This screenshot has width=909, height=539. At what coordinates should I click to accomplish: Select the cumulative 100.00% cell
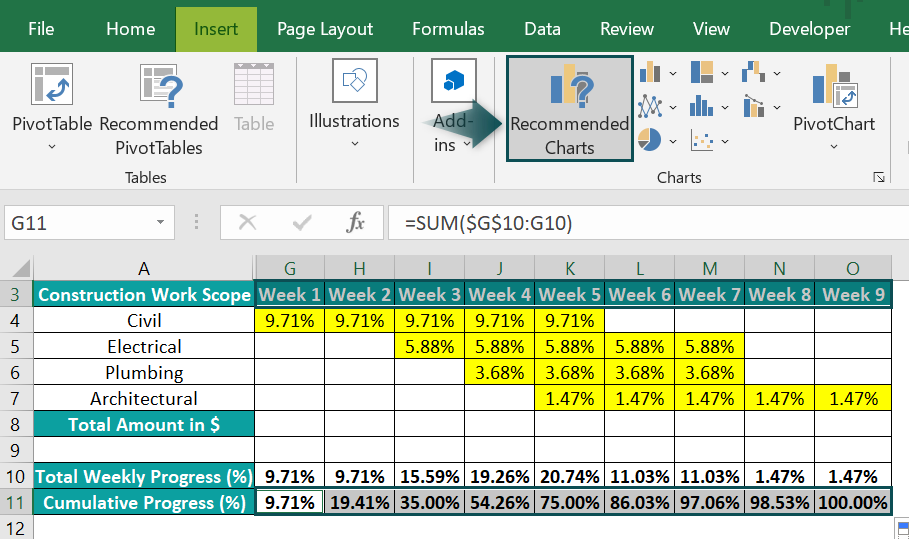click(853, 502)
